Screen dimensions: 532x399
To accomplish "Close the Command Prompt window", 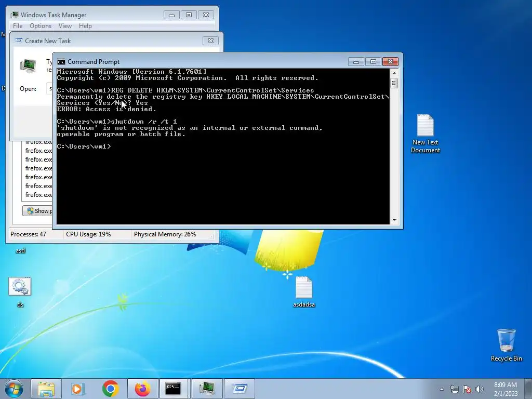I will [x=390, y=62].
